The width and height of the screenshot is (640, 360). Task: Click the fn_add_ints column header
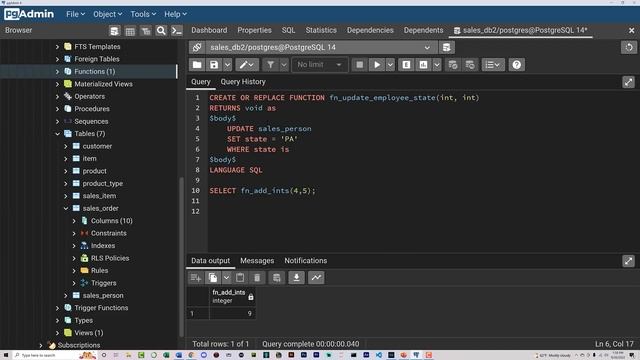(x=233, y=296)
